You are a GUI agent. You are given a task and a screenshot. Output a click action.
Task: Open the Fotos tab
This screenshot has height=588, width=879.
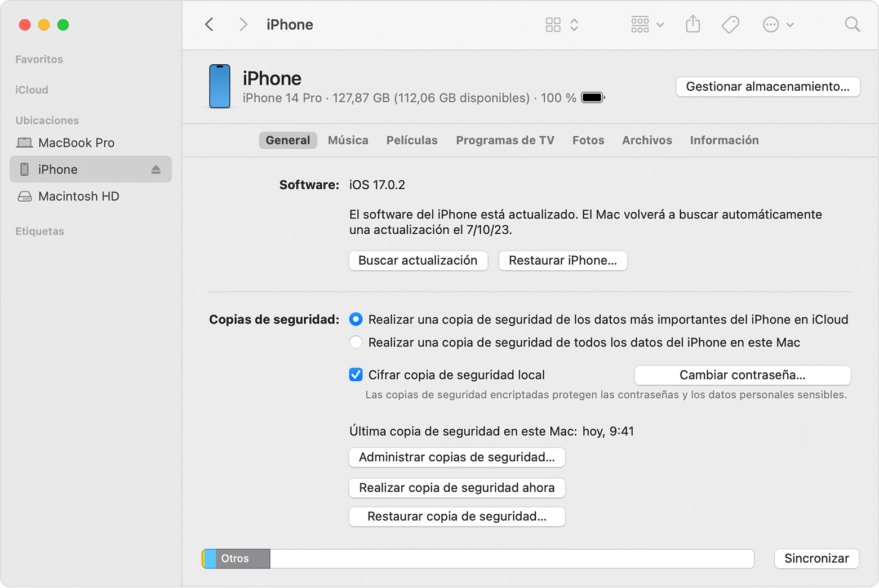pyautogui.click(x=588, y=140)
